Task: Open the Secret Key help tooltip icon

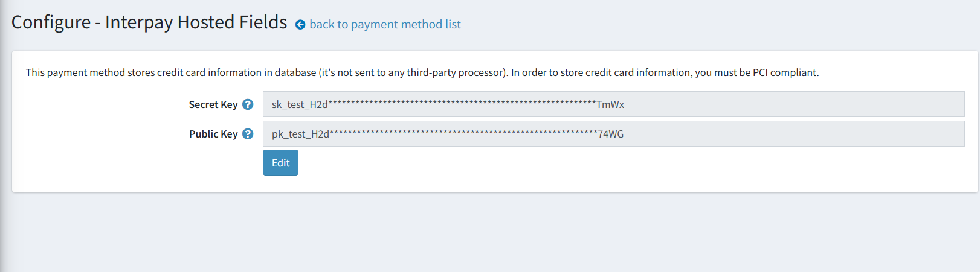Action: (x=248, y=104)
